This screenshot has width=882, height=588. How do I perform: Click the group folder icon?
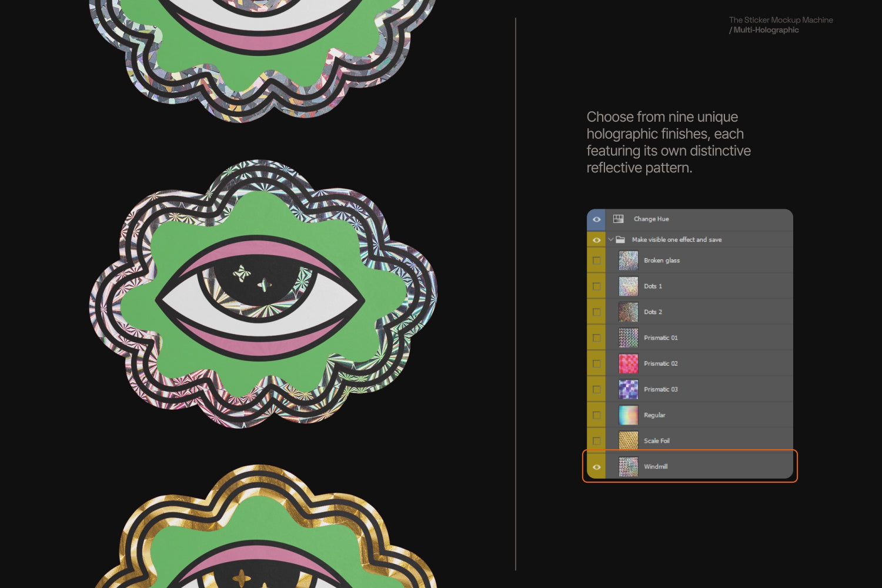point(620,240)
